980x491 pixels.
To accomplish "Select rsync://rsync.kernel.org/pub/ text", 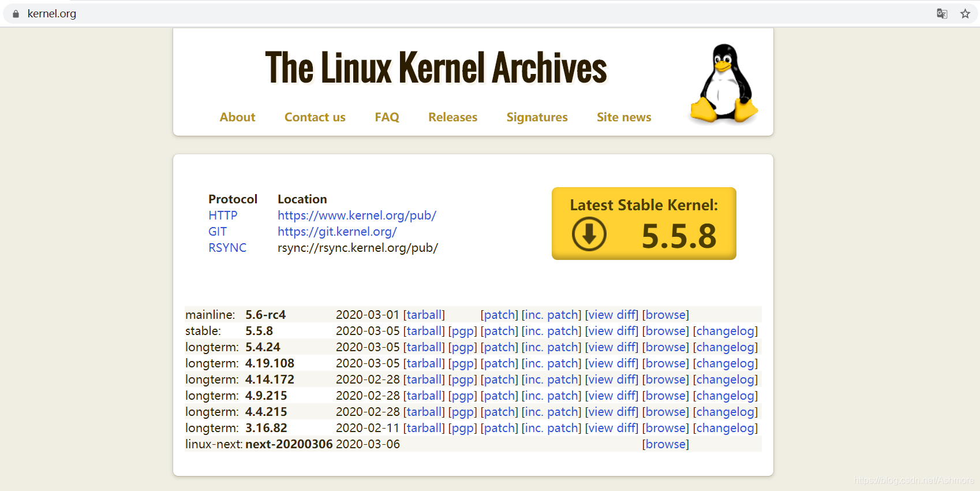I will coord(358,248).
